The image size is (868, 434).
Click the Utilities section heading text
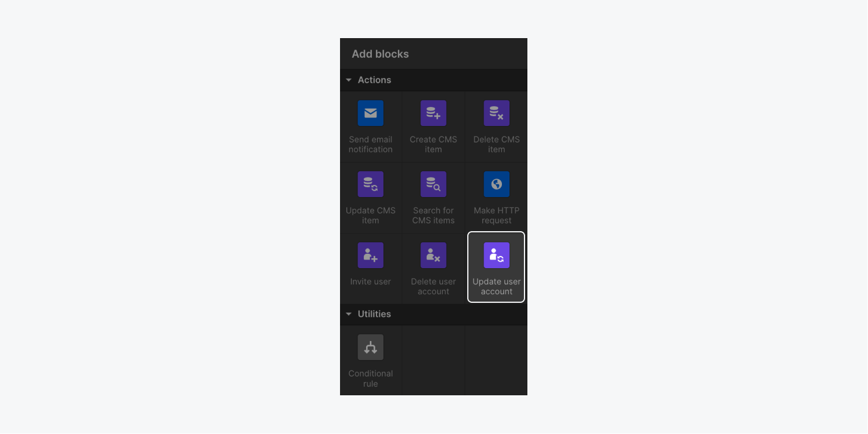tap(374, 314)
